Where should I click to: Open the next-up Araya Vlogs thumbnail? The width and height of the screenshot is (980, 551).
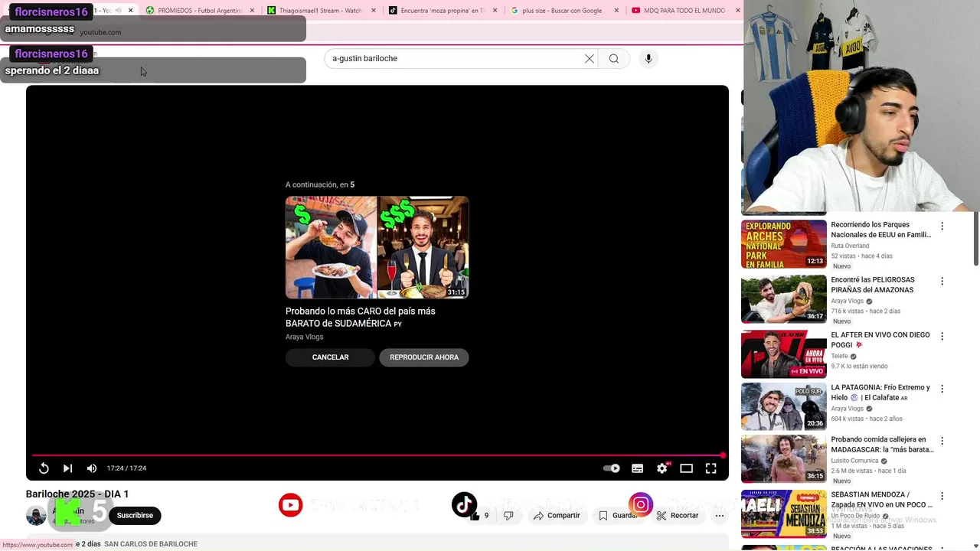(377, 247)
